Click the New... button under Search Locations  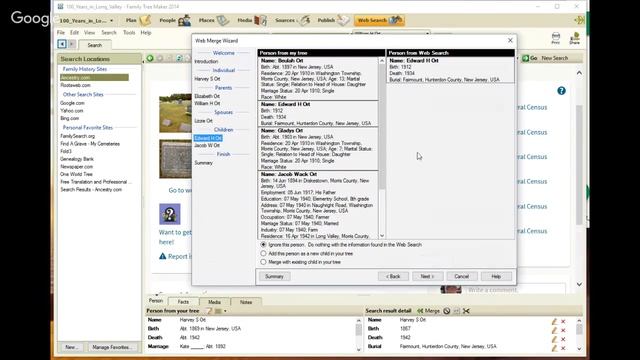point(71,347)
